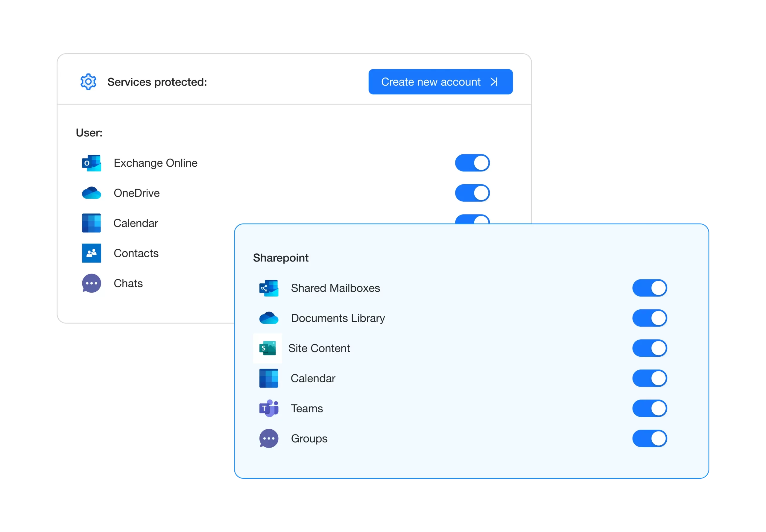The height and width of the screenshot is (532, 766).
Task: Click the Documents Library cloud icon
Action: coord(269,318)
